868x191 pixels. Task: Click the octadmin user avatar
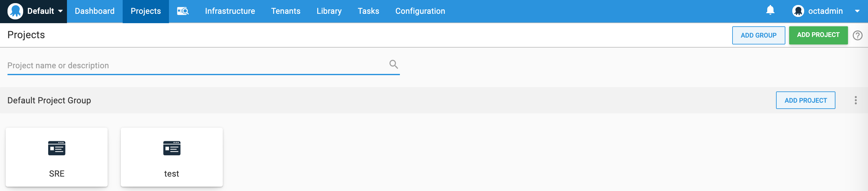point(798,11)
